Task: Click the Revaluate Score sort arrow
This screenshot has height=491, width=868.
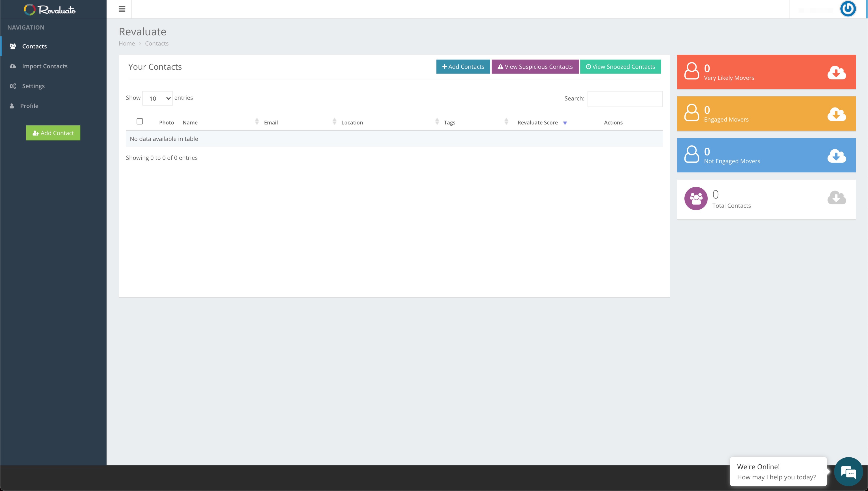Action: [565, 123]
